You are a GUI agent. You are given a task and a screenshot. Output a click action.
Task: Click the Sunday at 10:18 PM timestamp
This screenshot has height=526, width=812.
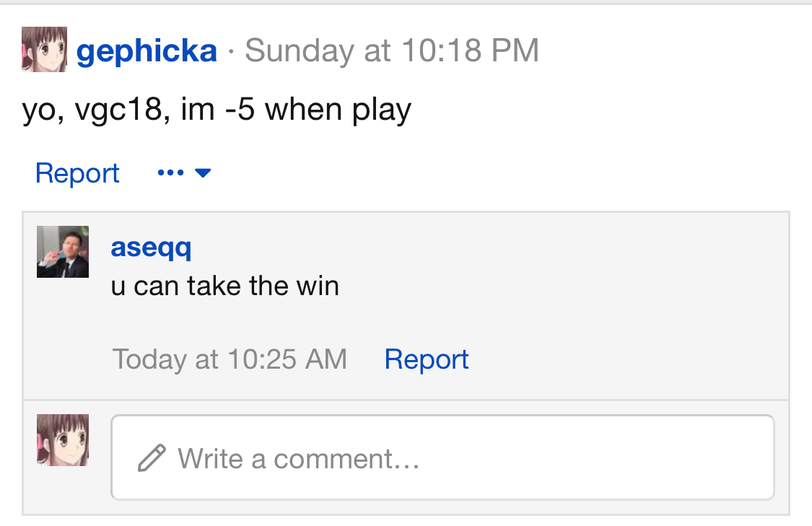[x=392, y=51]
